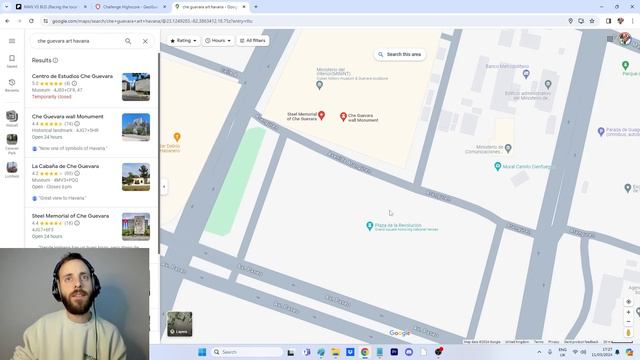Click the Plaza de la Revolución map marker

point(369,226)
